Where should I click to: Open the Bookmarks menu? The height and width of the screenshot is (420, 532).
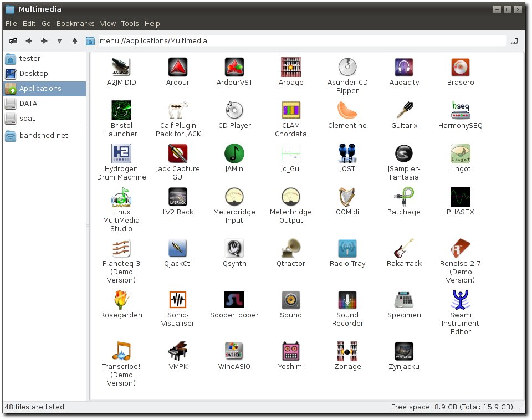(x=75, y=24)
